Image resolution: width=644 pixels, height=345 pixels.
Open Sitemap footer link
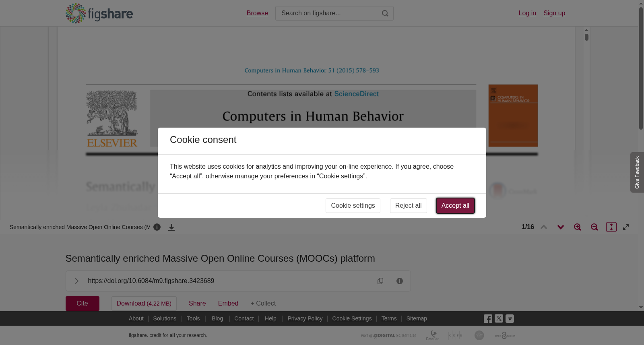[x=417, y=318]
